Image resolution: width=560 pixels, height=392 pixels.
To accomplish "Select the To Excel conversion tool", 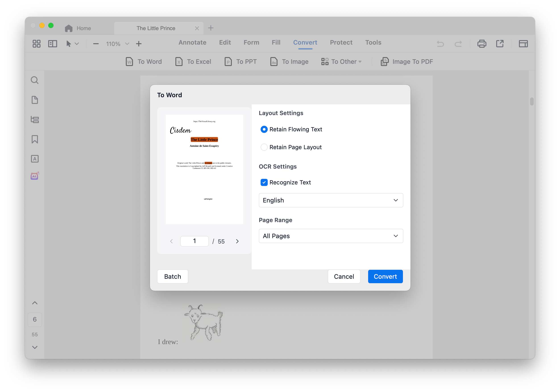I will click(193, 62).
